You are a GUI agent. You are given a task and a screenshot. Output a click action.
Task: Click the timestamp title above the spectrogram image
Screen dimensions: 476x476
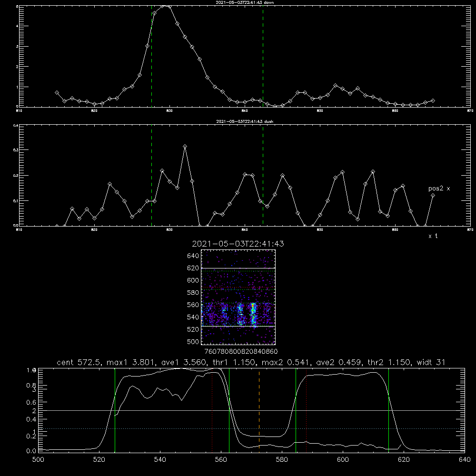(x=238, y=244)
